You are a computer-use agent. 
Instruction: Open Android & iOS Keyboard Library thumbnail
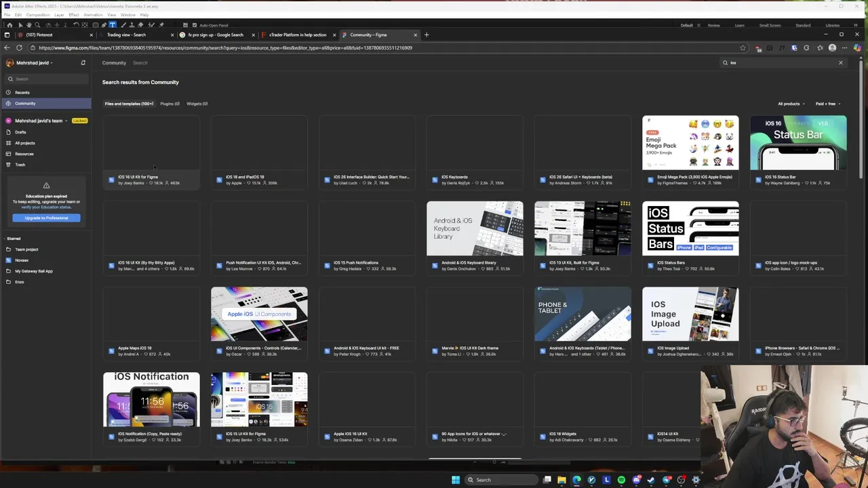(x=475, y=228)
